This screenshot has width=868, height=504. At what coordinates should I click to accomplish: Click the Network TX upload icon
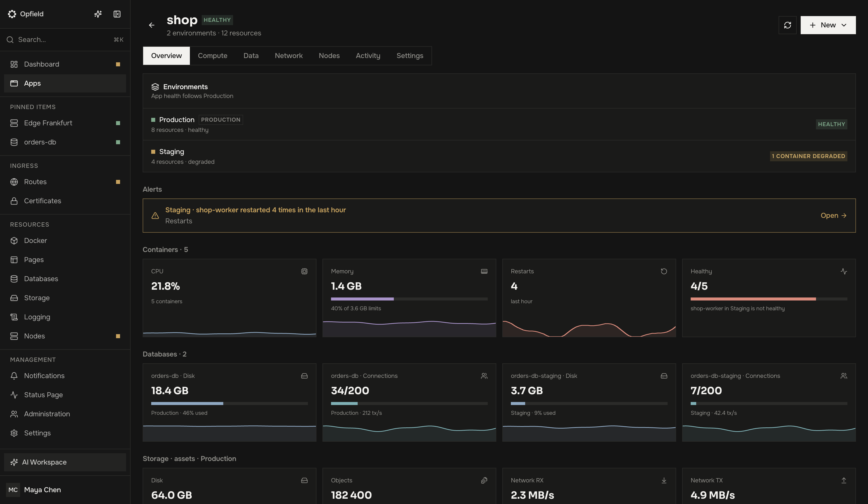pyautogui.click(x=844, y=481)
